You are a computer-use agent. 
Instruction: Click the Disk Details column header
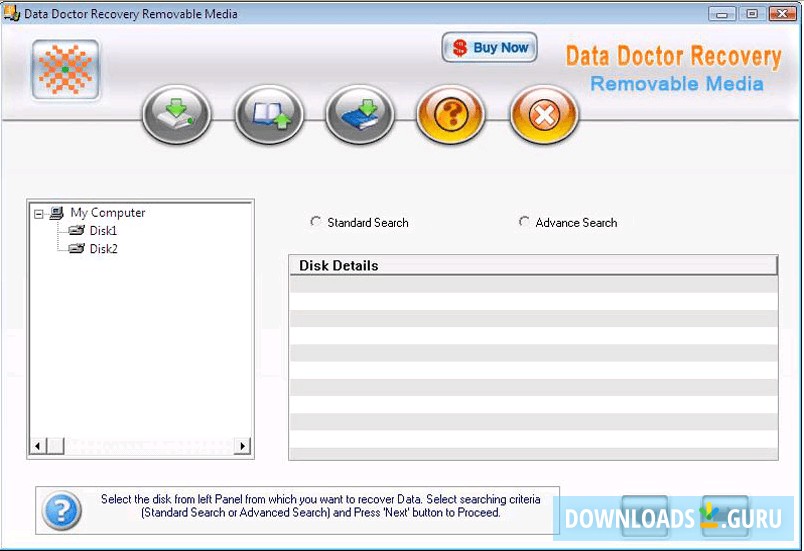click(x=533, y=266)
